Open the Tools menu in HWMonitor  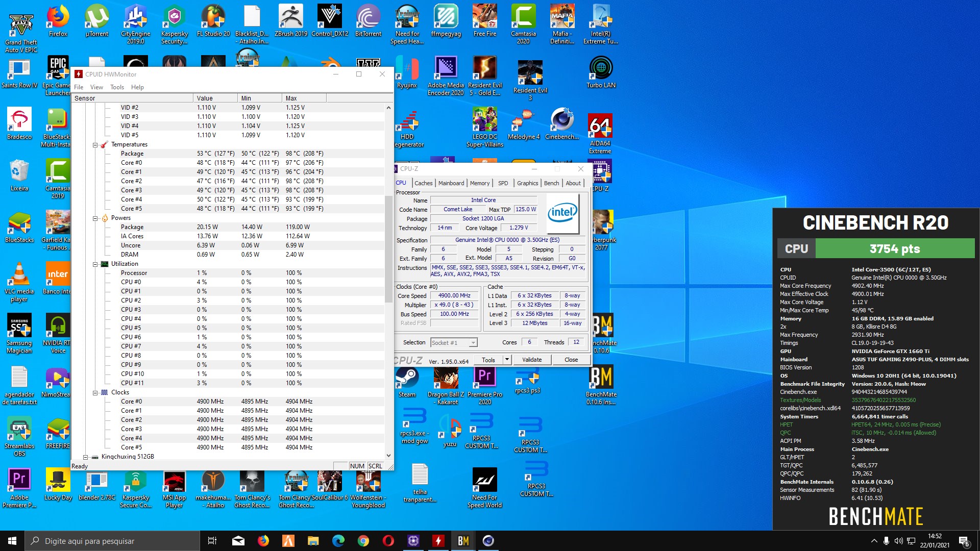117,87
